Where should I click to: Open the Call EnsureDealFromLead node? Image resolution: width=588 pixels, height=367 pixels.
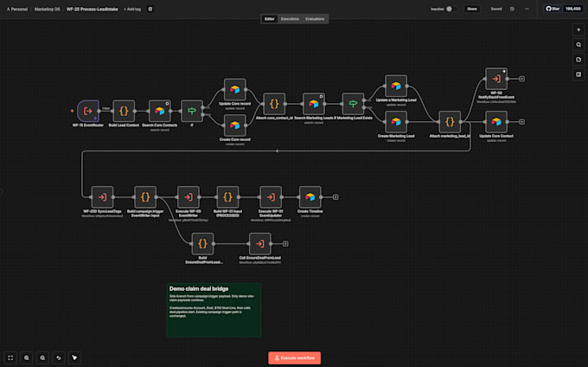[x=260, y=243]
